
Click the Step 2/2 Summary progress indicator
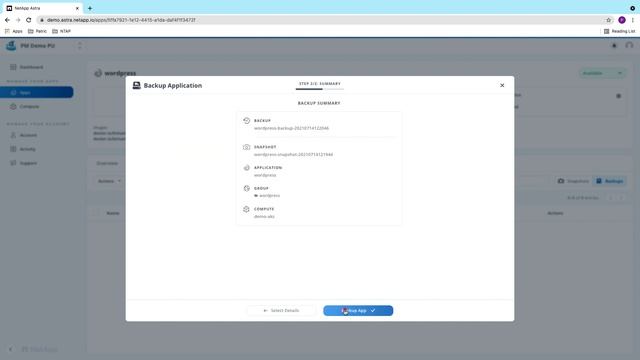pyautogui.click(x=320, y=85)
